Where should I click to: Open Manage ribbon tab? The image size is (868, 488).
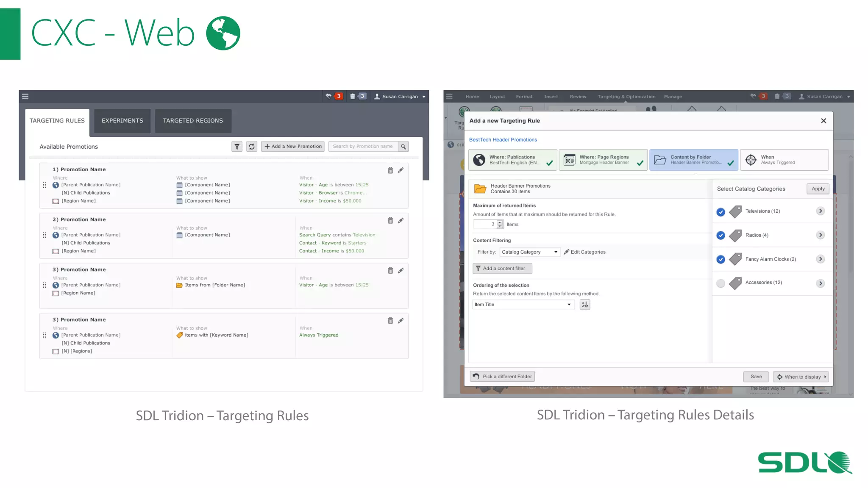pyautogui.click(x=673, y=97)
